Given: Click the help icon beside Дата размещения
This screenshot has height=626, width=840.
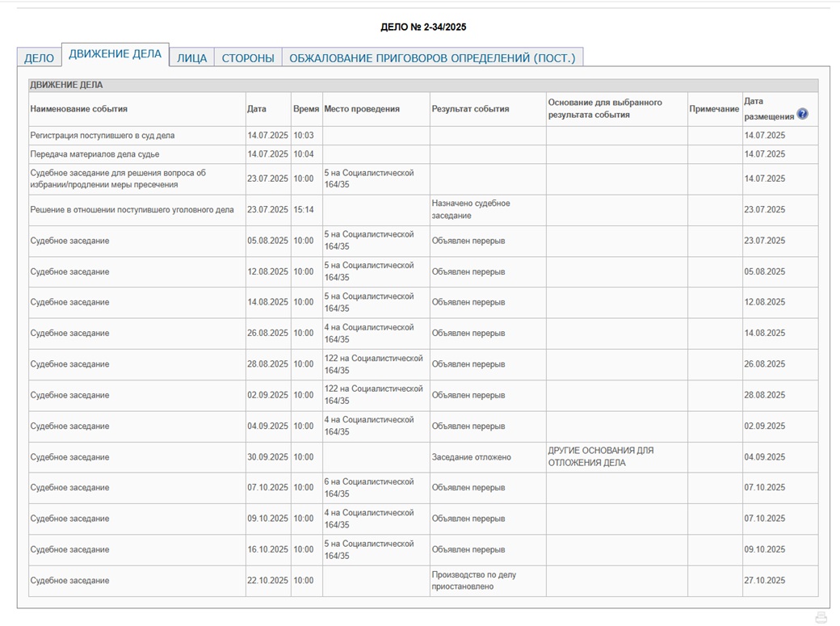Looking at the screenshot, I should pos(802,114).
